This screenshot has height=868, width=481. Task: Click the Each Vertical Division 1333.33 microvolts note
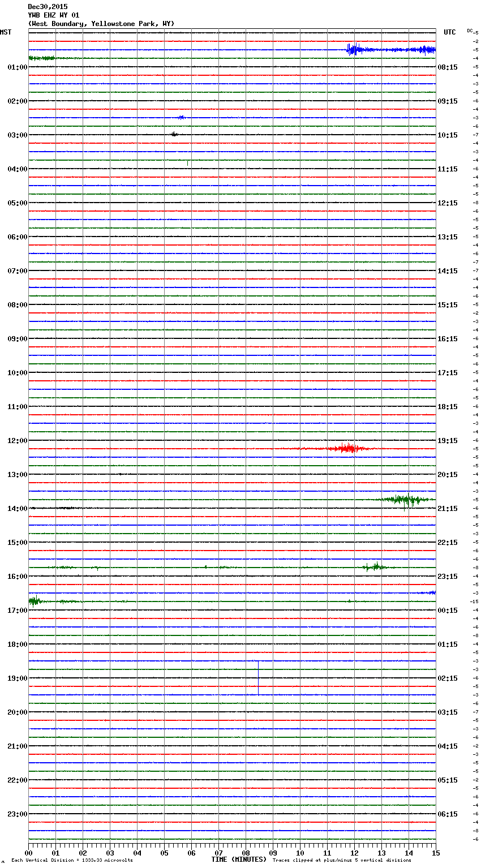click(72, 860)
